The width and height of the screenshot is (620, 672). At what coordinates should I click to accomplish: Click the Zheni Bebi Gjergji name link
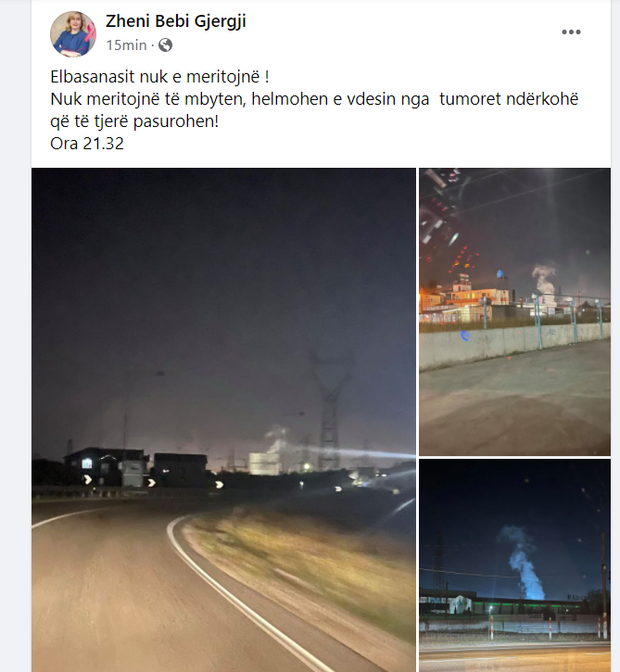pos(176,21)
